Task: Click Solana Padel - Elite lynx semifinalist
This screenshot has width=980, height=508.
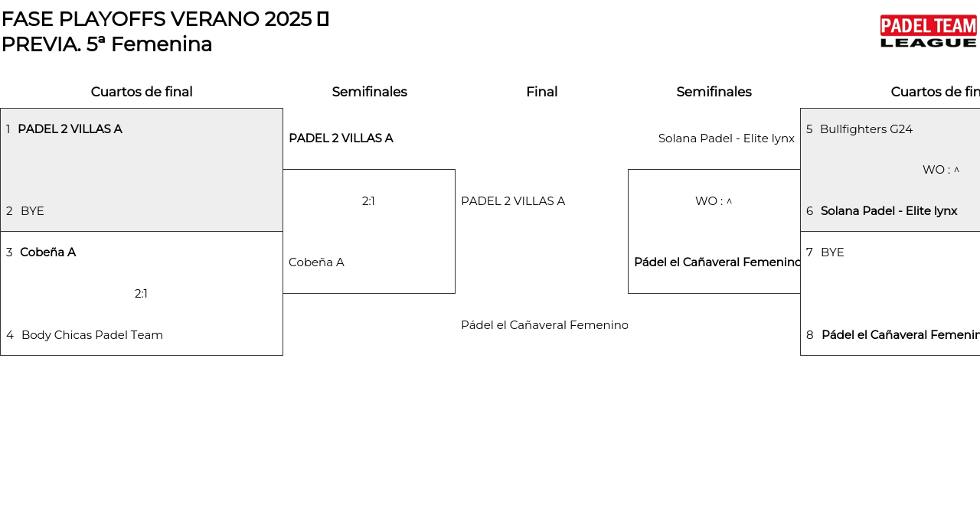Action: [x=726, y=138]
